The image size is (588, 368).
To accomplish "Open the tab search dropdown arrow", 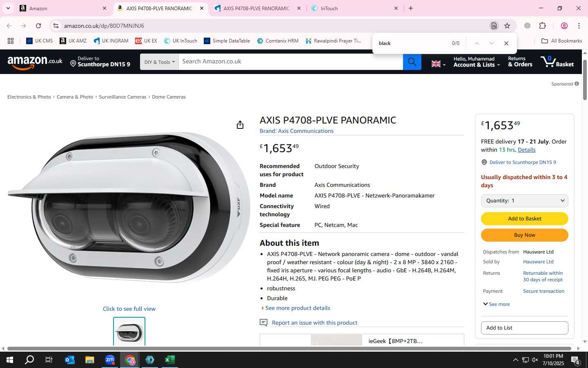I will 8,8.
